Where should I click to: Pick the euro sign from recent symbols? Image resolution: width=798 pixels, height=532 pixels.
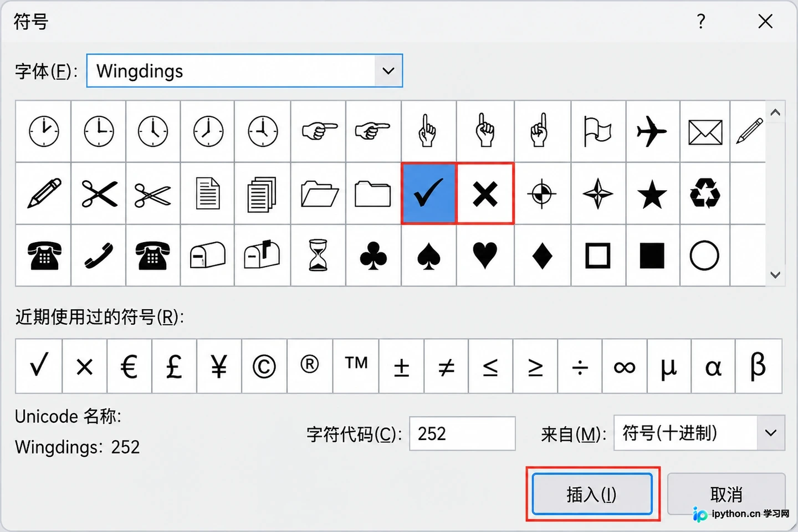(129, 366)
